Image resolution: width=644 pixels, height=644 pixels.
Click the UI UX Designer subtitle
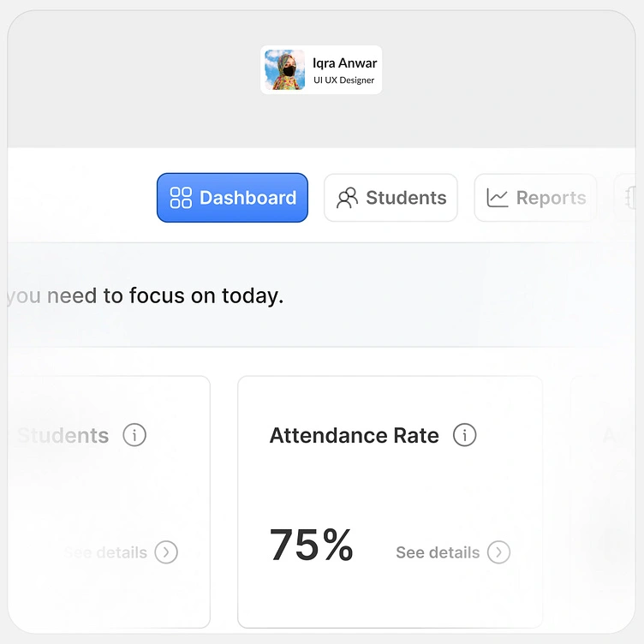343,80
